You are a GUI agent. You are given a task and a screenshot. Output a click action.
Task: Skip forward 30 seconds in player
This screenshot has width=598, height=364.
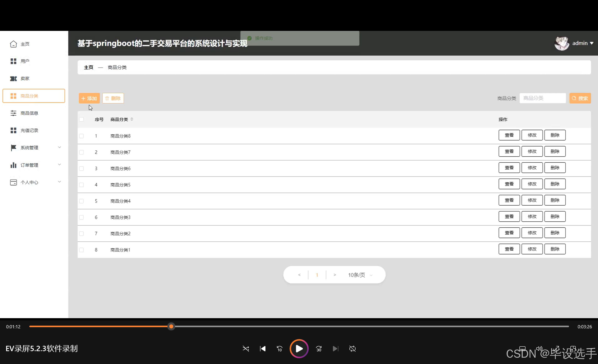click(x=319, y=349)
